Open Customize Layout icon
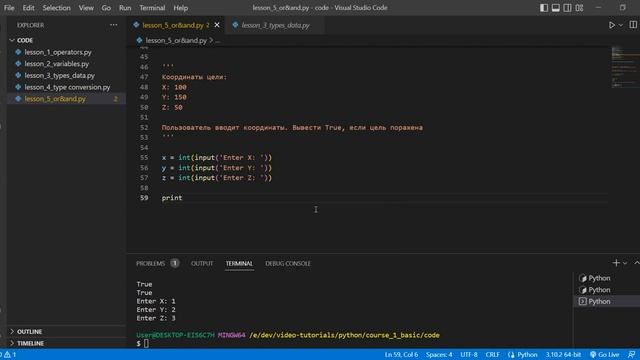The width and height of the screenshot is (640, 360). [579, 8]
